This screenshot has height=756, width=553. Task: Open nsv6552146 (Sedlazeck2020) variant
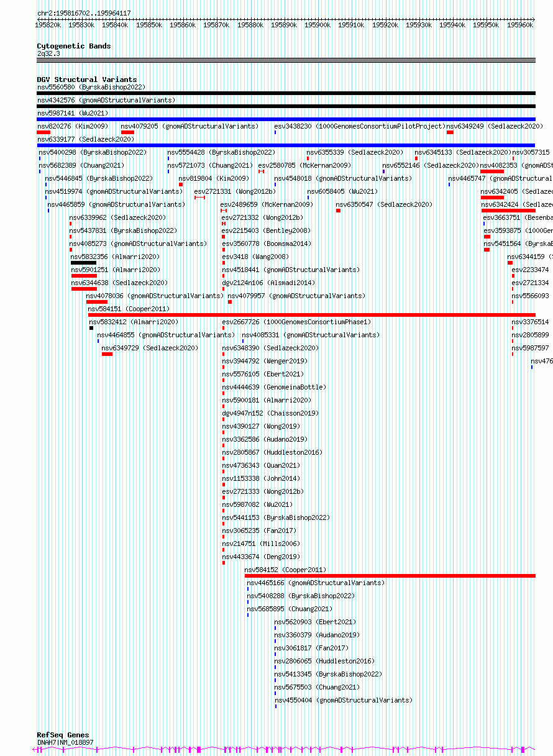pos(431,165)
